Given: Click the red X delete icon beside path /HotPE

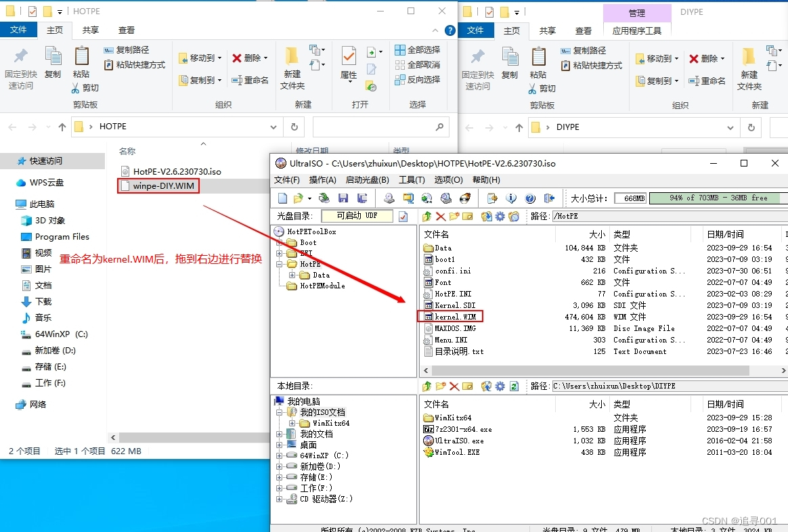Looking at the screenshot, I should [441, 217].
